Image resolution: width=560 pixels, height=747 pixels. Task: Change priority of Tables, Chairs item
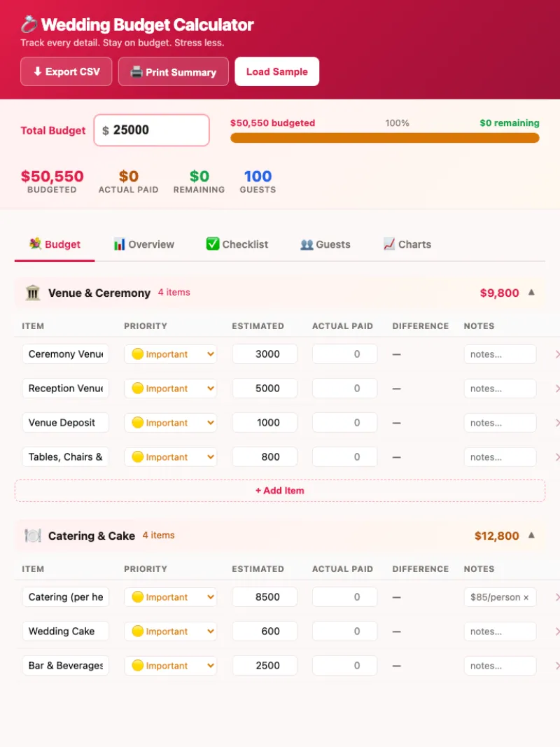(170, 457)
